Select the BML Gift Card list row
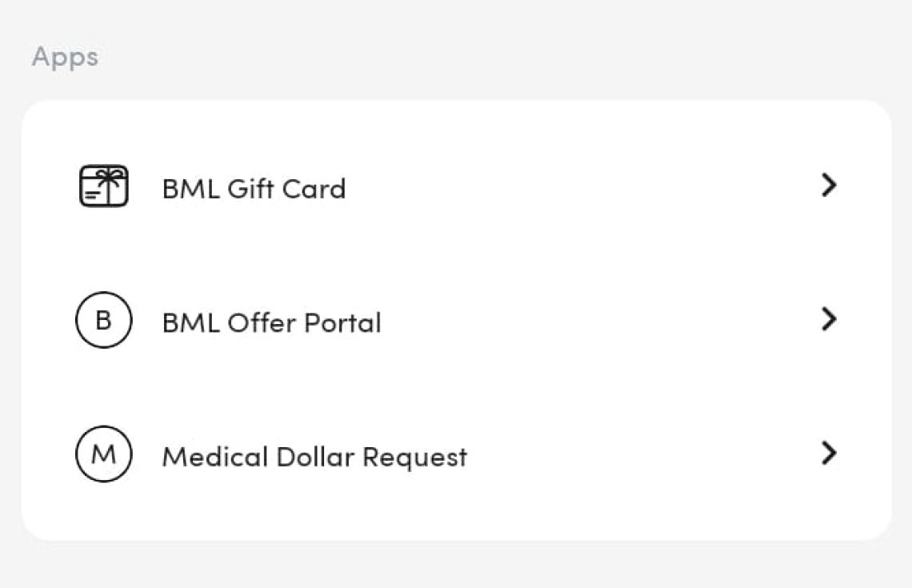Image resolution: width=912 pixels, height=588 pixels. coord(456,187)
